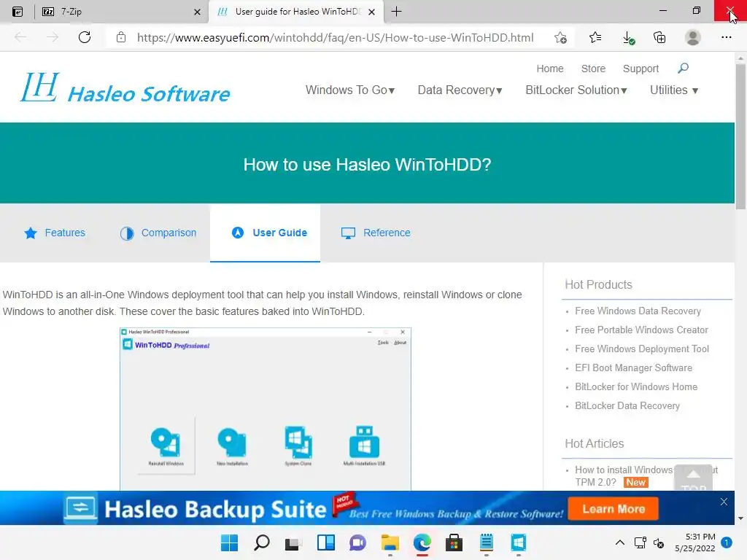Click the browser refresh icon

pyautogui.click(x=85, y=37)
